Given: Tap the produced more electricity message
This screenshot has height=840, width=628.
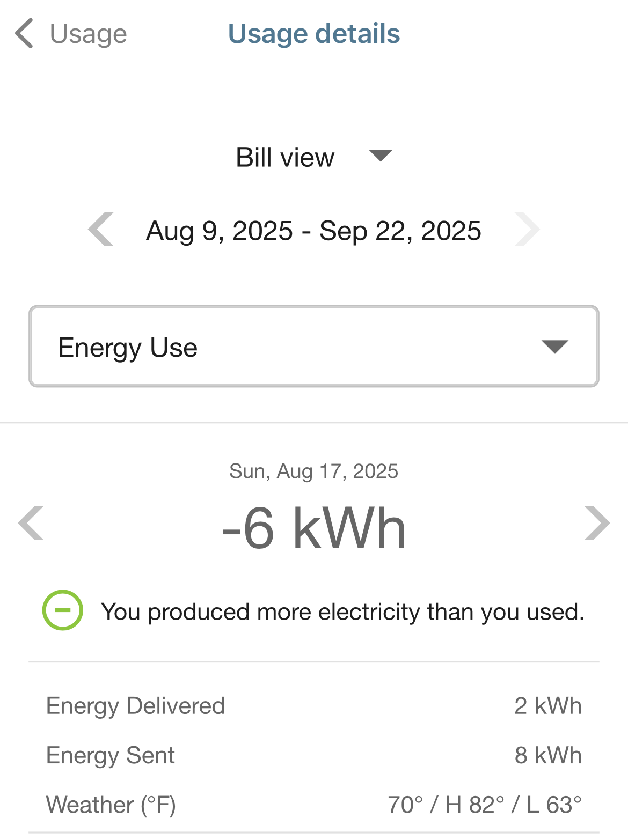Looking at the screenshot, I should (x=342, y=612).
